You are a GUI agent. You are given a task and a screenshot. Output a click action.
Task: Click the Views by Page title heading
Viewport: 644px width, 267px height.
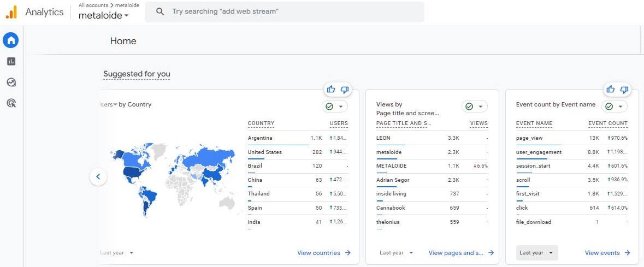408,109
